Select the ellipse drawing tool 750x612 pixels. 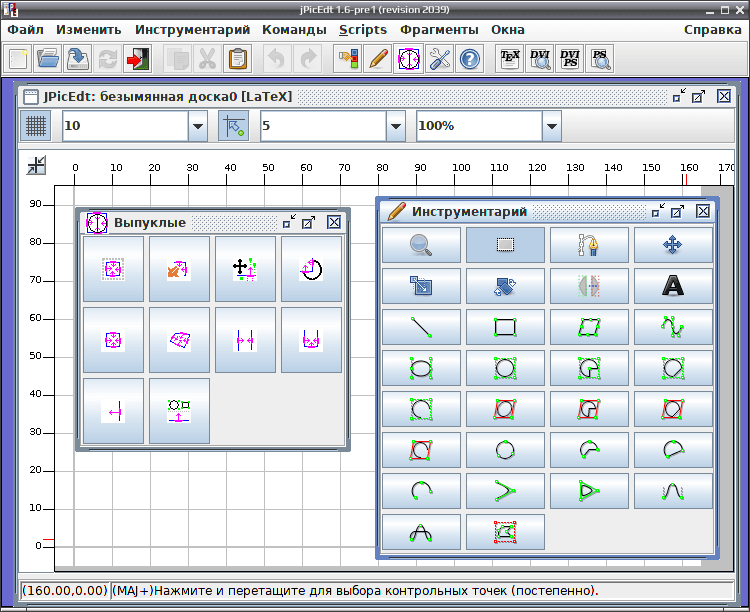coord(421,368)
